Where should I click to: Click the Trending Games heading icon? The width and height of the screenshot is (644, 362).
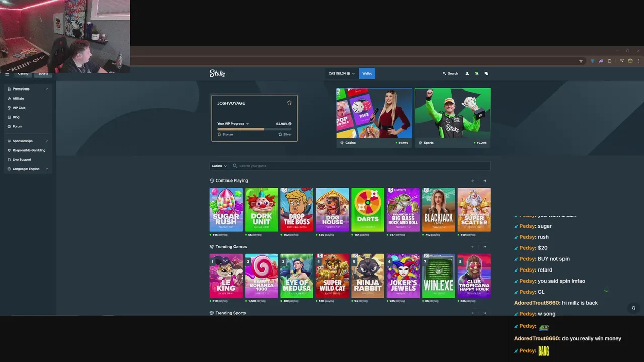pos(212,247)
